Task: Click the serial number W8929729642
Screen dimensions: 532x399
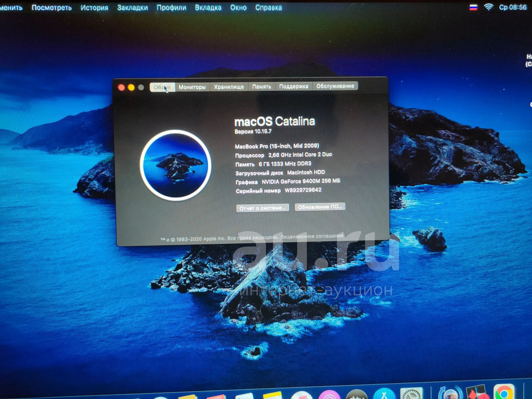Action: 303,190
